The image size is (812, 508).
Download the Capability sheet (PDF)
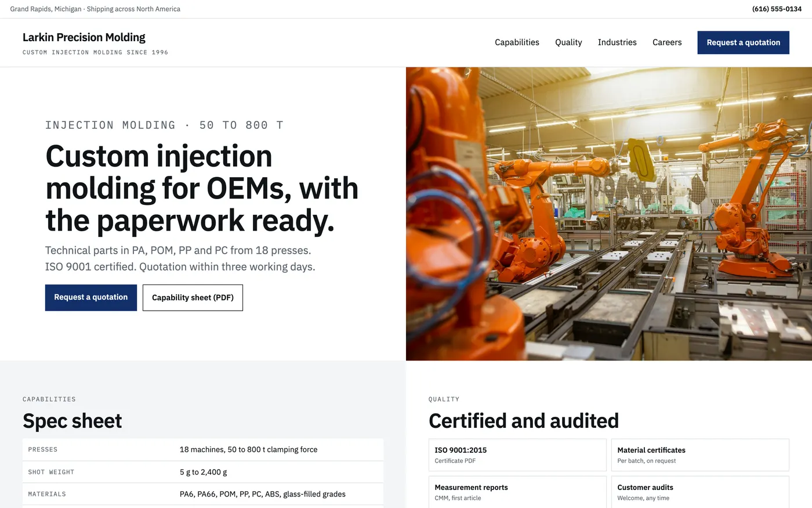click(x=193, y=297)
